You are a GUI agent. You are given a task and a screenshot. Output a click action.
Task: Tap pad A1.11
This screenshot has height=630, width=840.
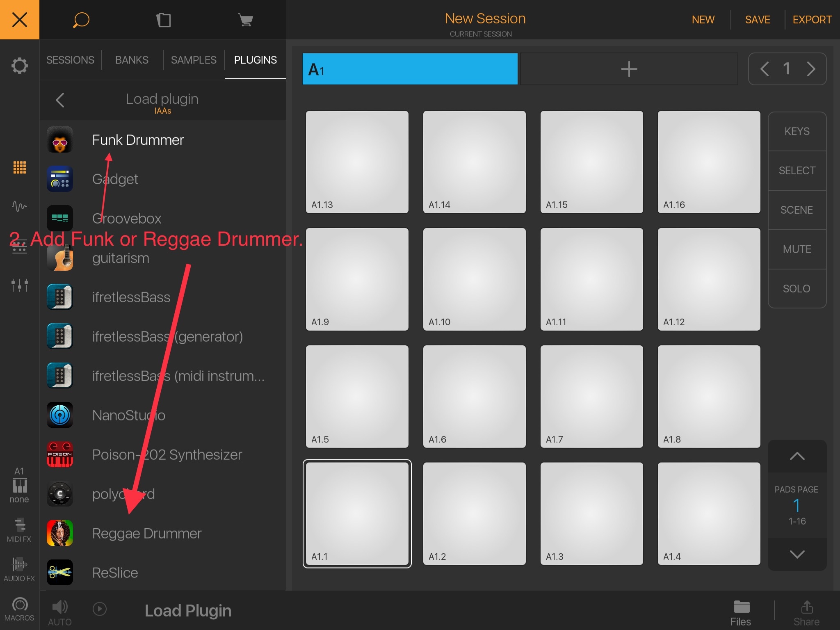592,279
